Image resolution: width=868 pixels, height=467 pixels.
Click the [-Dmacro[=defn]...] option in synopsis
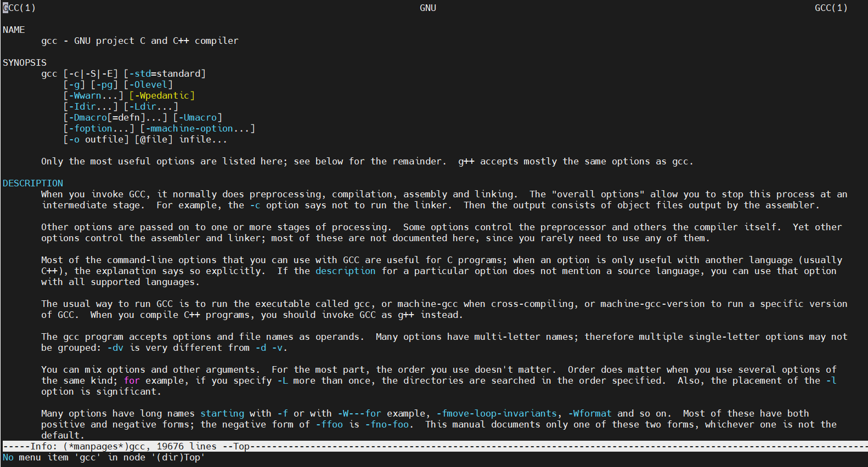115,117
